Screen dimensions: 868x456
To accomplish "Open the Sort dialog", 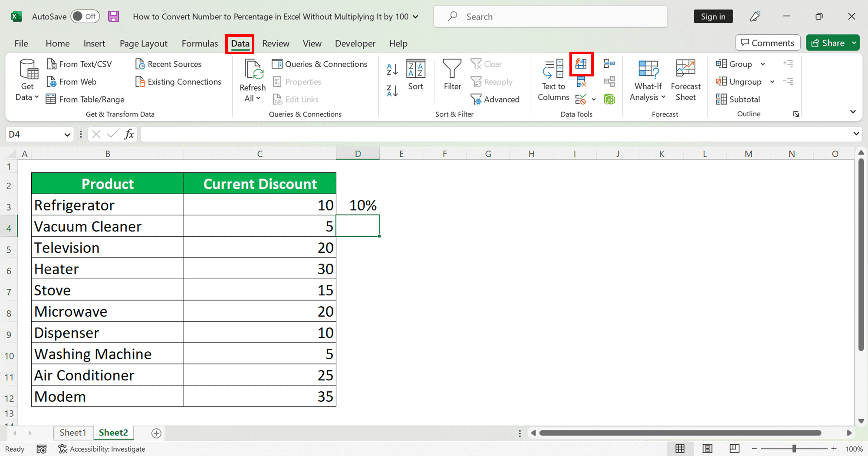I will coord(415,75).
